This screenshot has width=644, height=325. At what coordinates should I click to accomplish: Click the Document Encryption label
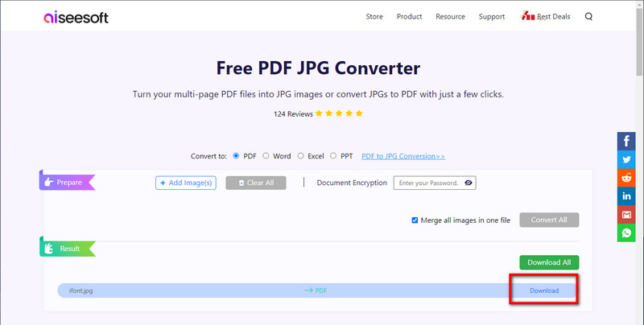352,183
